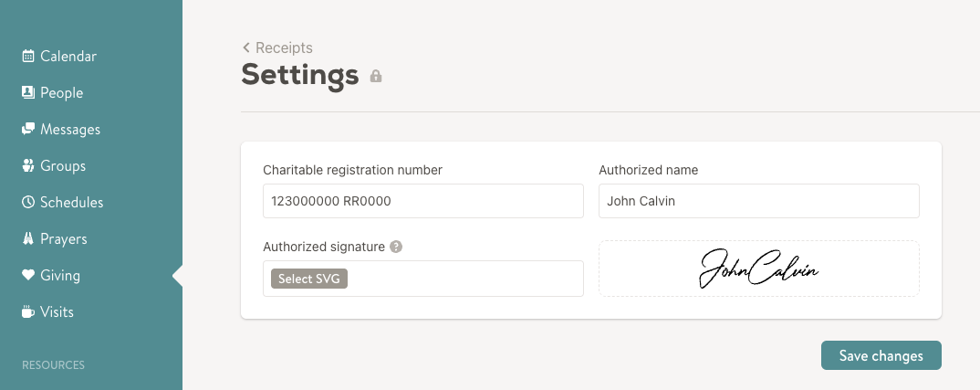Image resolution: width=980 pixels, height=390 pixels.
Task: Click the Groups icon in sidebar
Action: [28, 166]
